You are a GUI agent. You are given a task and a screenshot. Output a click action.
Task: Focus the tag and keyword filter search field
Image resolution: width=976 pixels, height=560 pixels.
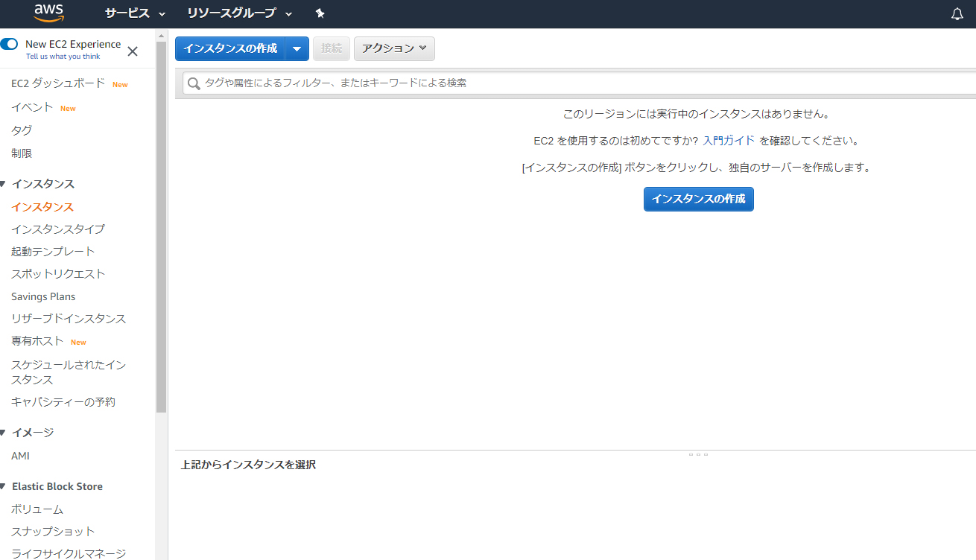580,83
